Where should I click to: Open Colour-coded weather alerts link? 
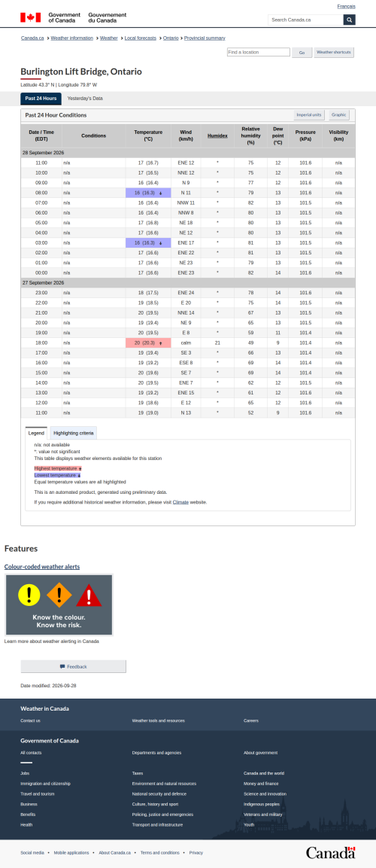tap(42, 567)
